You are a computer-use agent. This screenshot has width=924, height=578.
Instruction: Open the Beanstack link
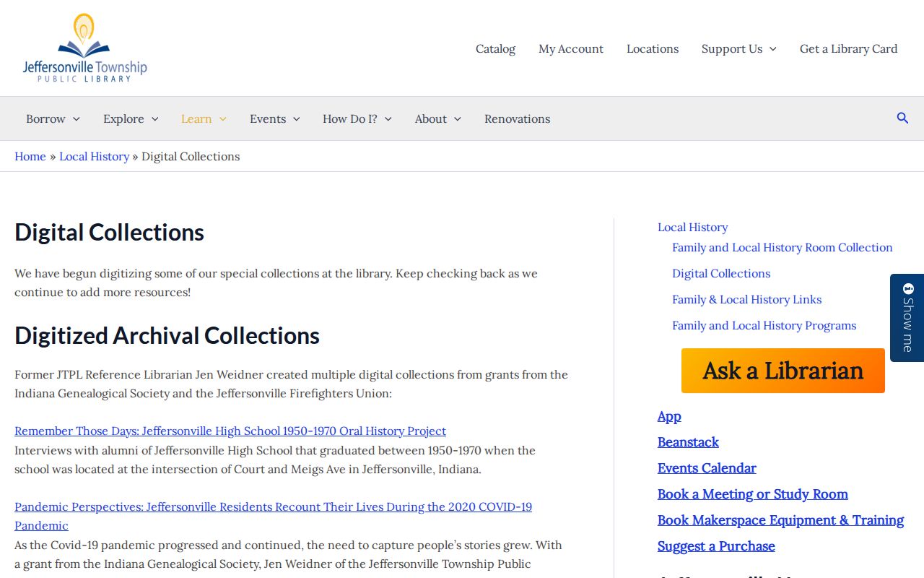(688, 442)
